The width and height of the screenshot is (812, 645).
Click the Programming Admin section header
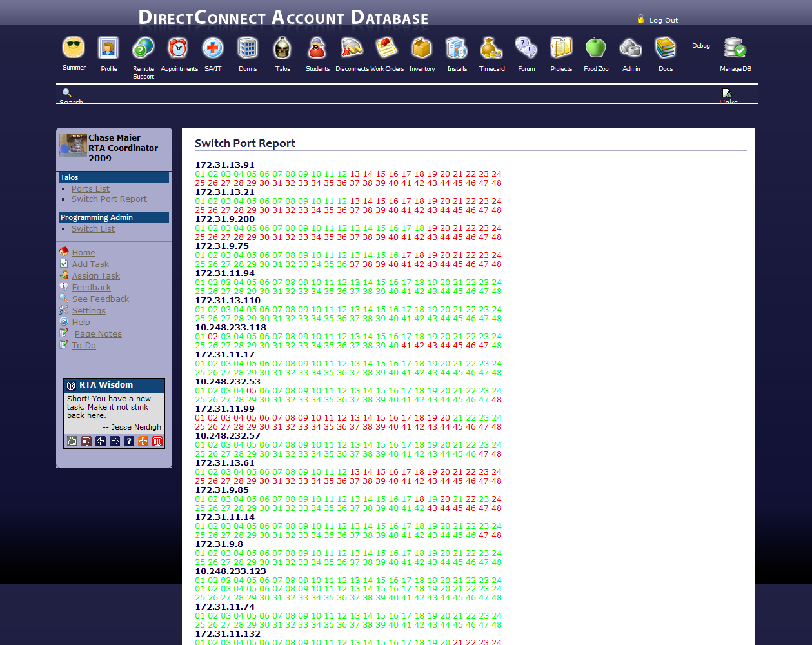point(114,217)
